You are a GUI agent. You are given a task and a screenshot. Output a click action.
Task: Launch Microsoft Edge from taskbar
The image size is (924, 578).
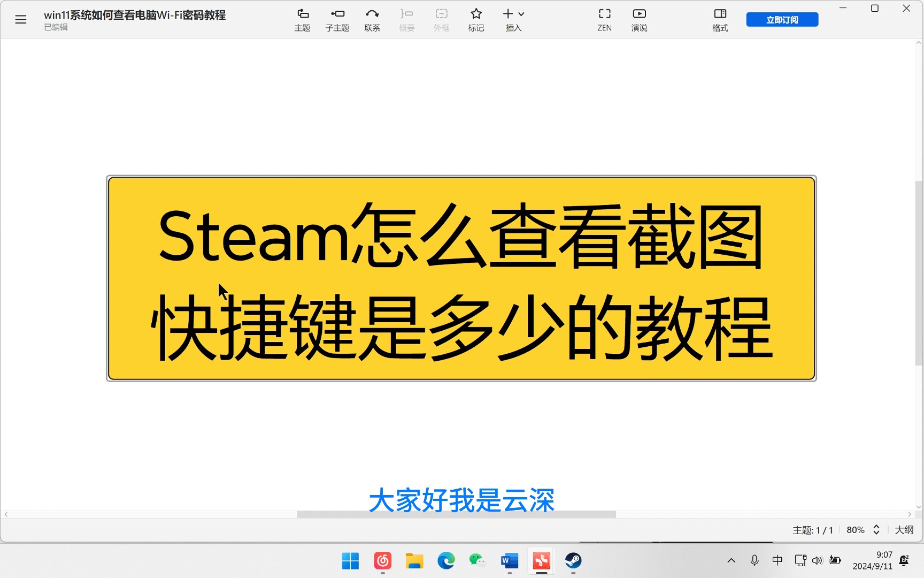point(446,561)
